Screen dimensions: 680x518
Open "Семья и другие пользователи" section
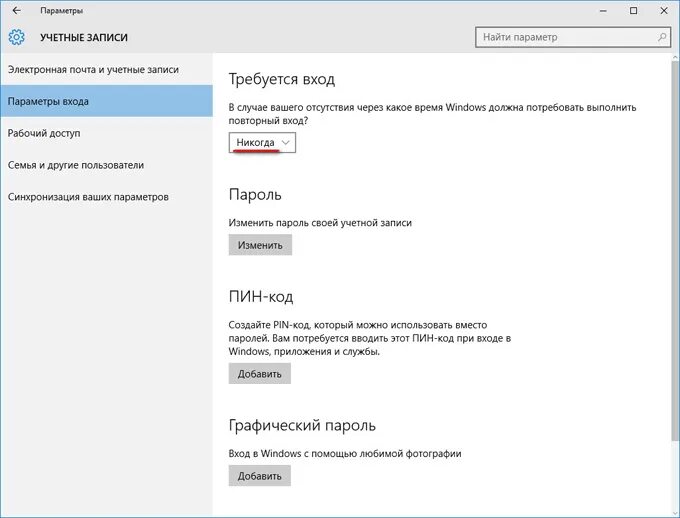point(106,165)
